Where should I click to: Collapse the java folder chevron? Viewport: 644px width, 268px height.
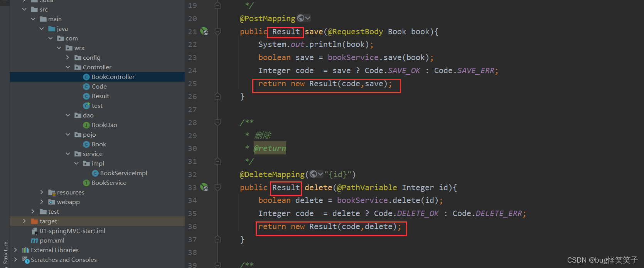pos(42,28)
